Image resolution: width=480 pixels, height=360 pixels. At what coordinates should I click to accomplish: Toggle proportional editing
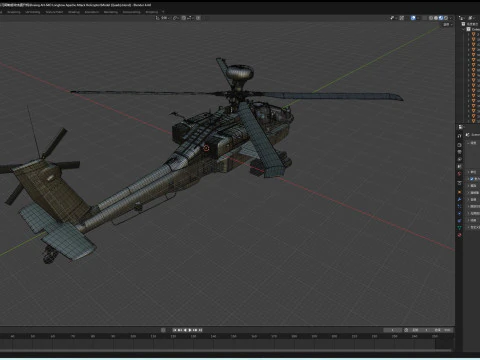click(198, 18)
